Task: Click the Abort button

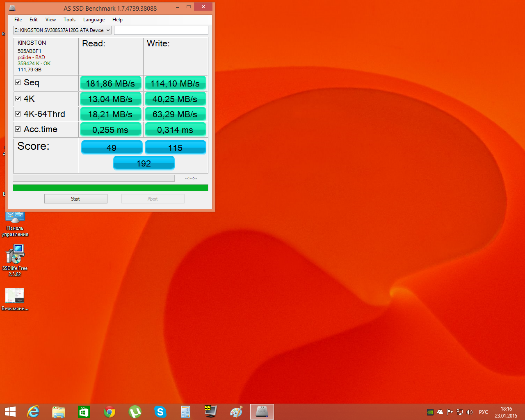Action: (153, 199)
